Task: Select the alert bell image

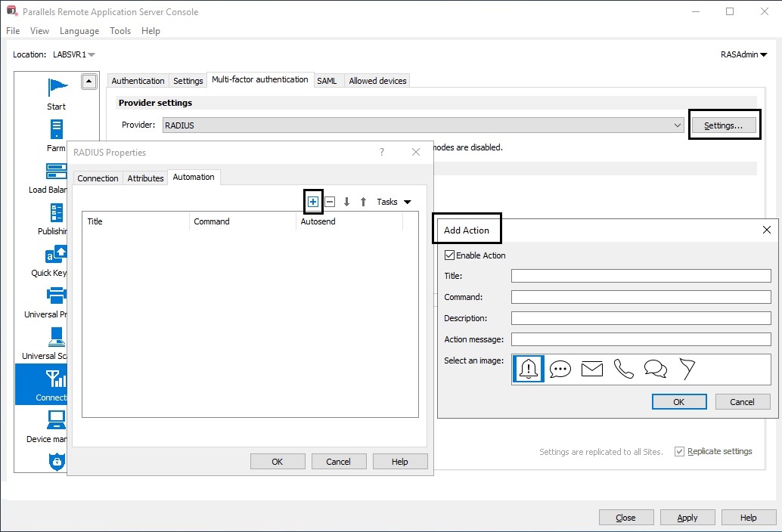Action: pos(528,369)
